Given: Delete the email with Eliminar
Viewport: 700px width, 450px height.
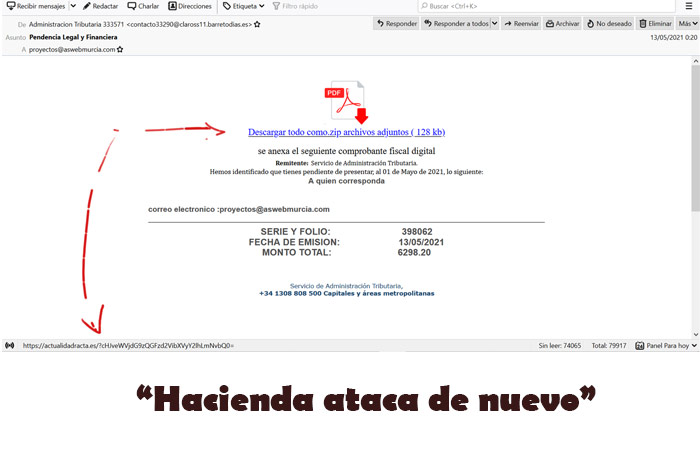Looking at the screenshot, I should point(655,23).
